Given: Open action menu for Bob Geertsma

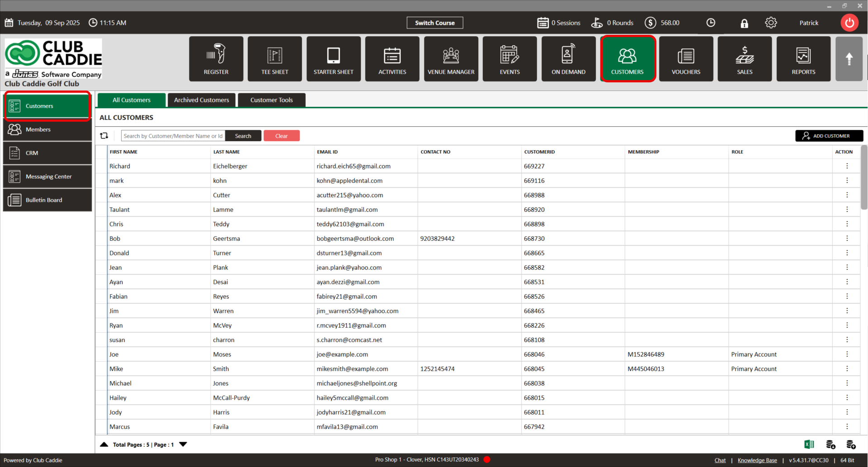Looking at the screenshot, I should tap(847, 238).
